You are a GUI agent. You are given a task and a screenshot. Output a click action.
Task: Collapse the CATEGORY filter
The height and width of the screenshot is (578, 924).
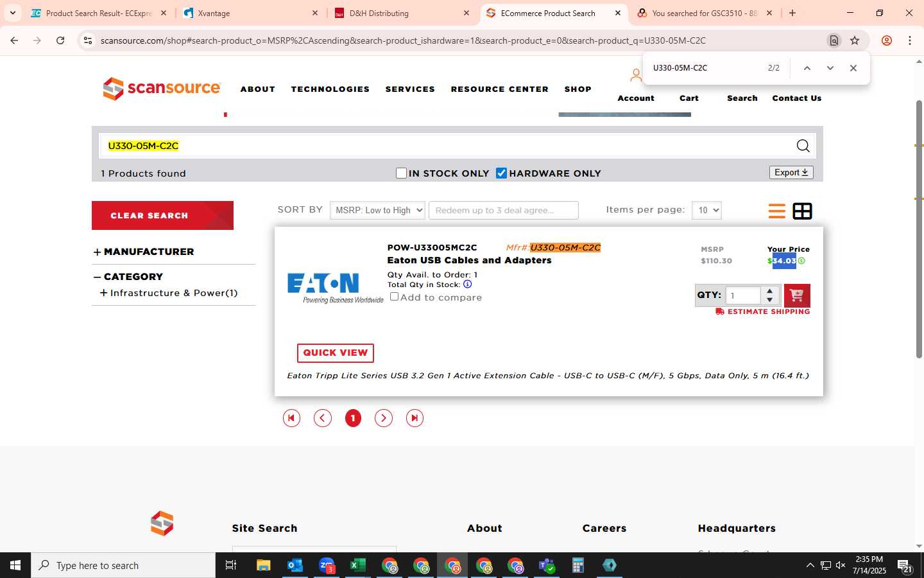(x=97, y=277)
